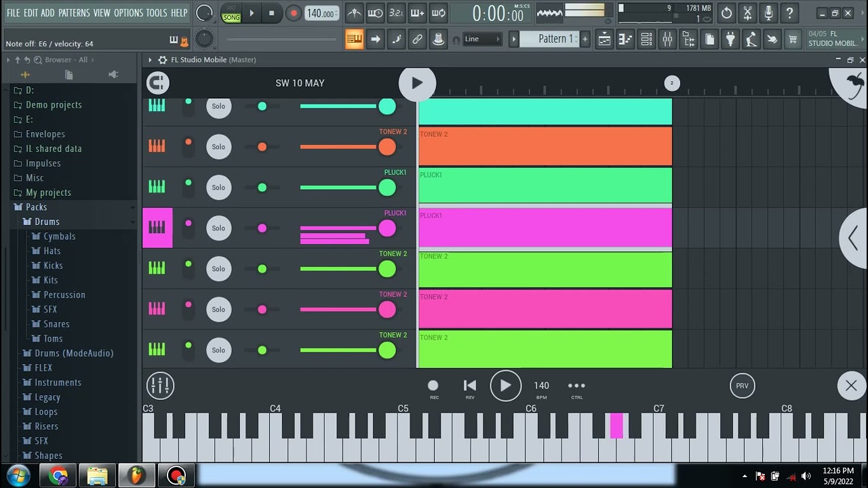This screenshot has height=488, width=868.
Task: Add a new pattern with plus button
Action: (585, 39)
